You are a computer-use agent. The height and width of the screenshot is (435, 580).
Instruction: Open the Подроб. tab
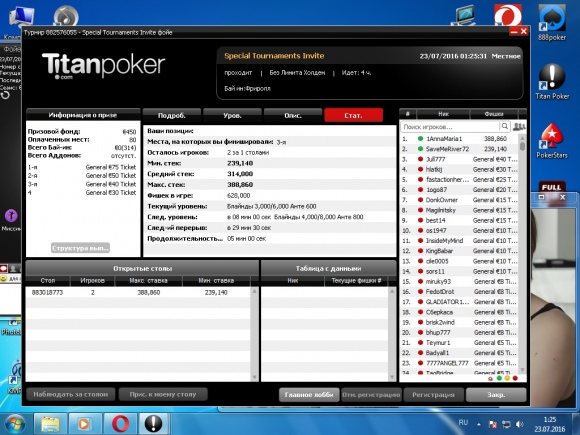[172, 115]
